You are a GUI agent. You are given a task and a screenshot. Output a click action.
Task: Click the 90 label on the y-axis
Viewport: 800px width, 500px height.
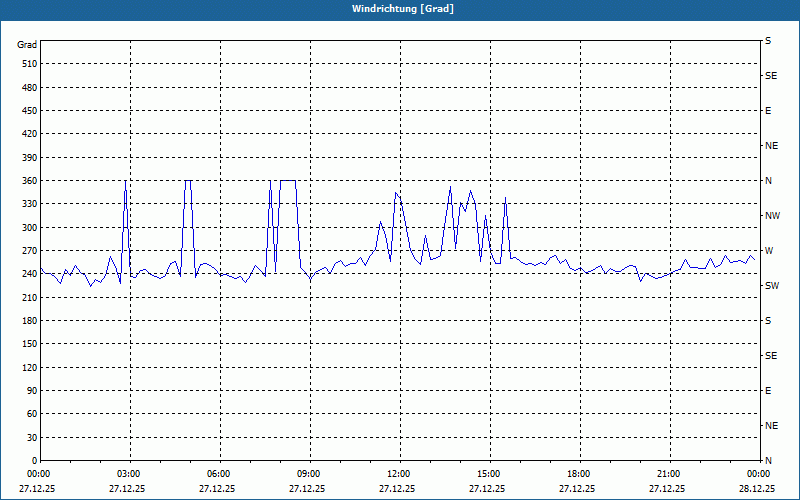(30, 391)
